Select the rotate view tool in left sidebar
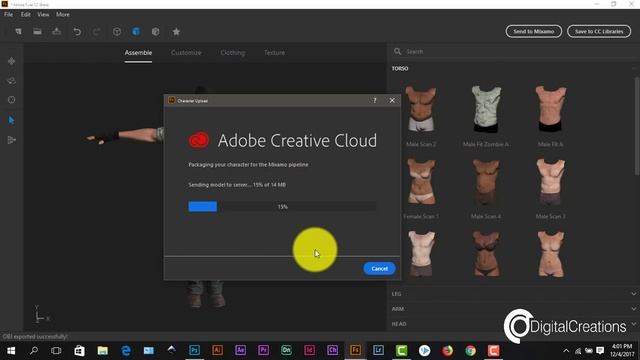The image size is (640, 360). (x=11, y=80)
